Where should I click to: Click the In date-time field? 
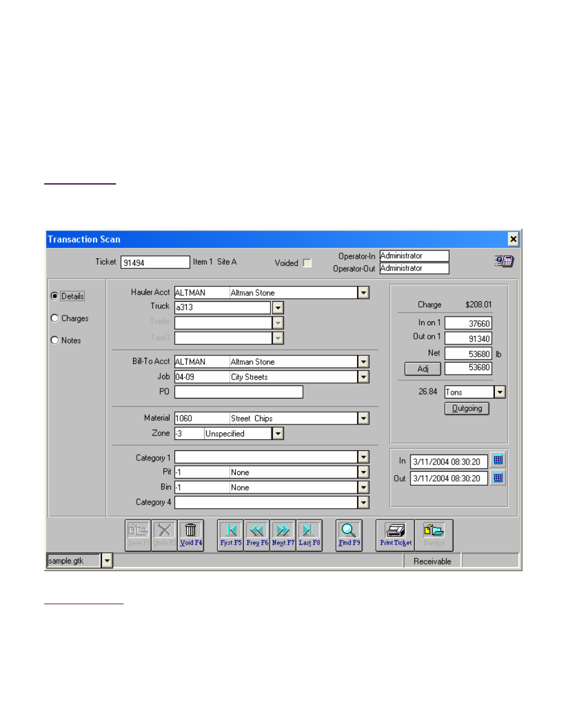pos(449,462)
